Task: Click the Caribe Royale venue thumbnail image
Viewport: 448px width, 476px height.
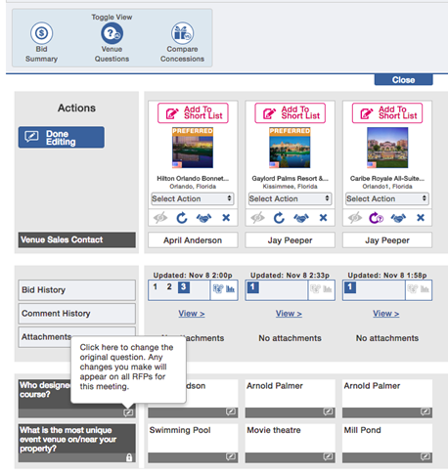Action: [x=387, y=148]
